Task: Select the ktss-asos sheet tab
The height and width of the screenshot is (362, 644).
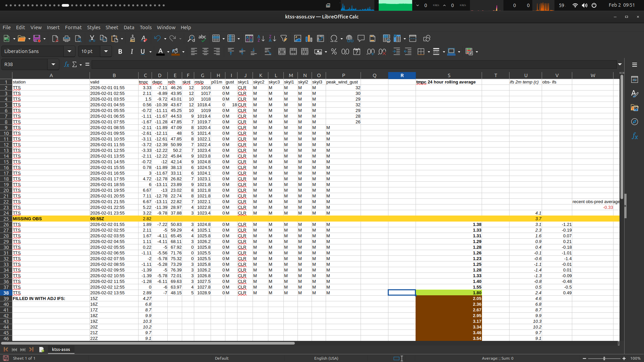Action: click(x=61, y=349)
